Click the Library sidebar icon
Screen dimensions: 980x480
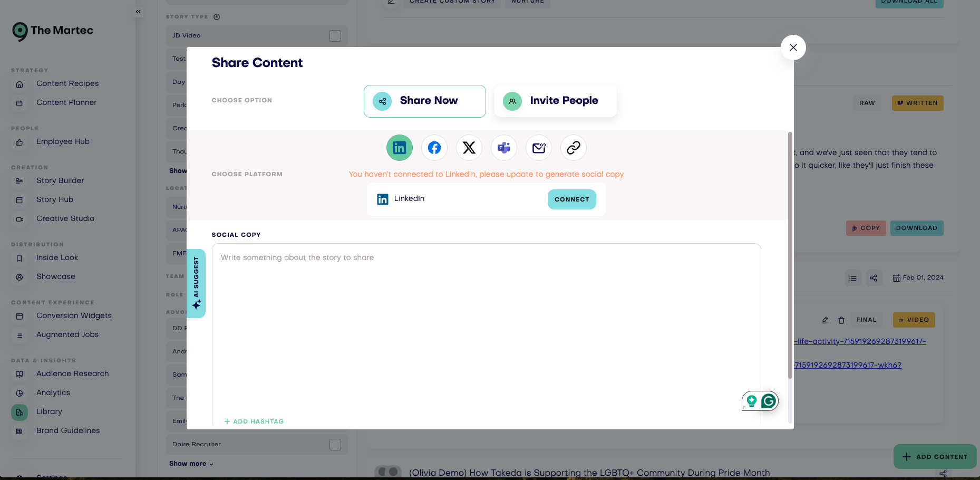pyautogui.click(x=20, y=412)
